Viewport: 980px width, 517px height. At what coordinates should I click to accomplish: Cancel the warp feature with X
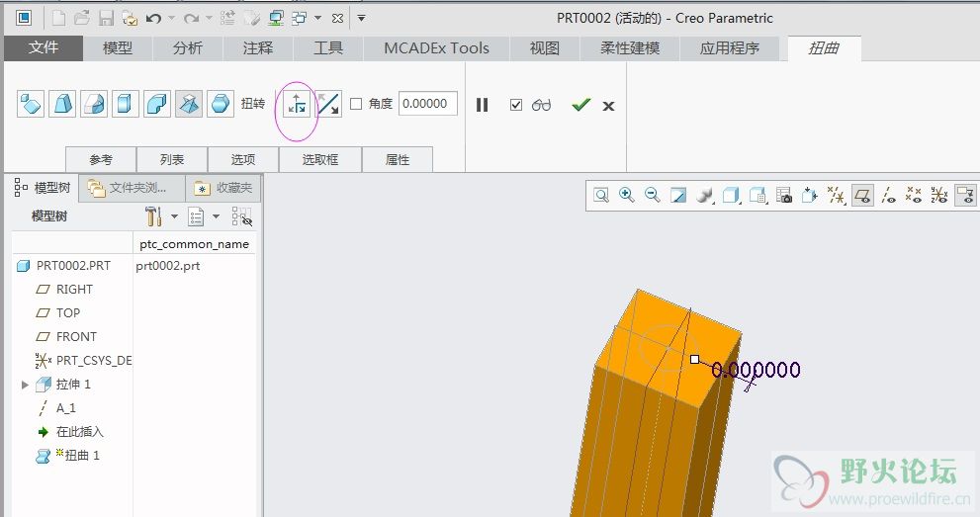pos(608,106)
